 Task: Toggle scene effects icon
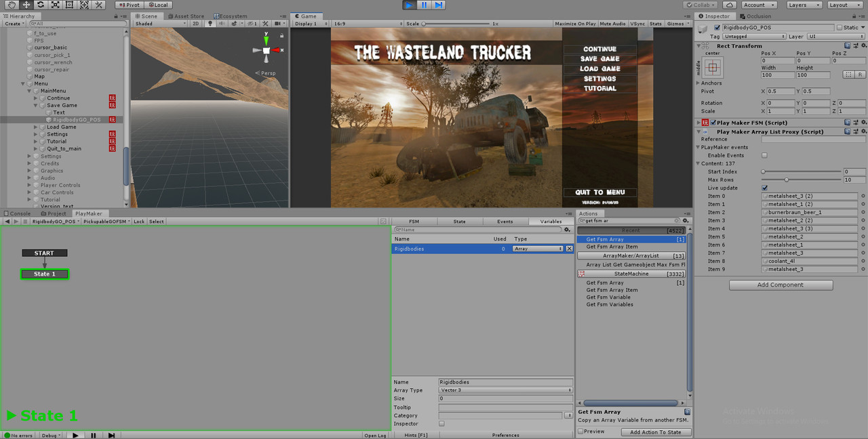point(233,24)
